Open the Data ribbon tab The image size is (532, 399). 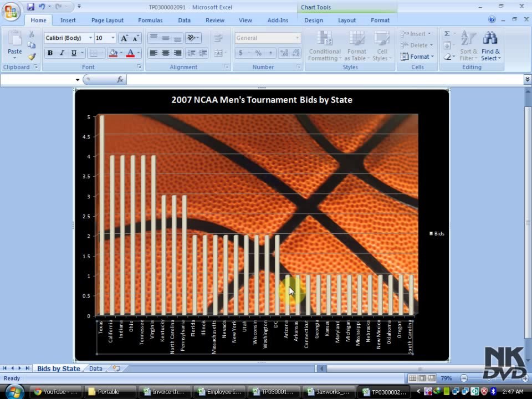coord(184,21)
